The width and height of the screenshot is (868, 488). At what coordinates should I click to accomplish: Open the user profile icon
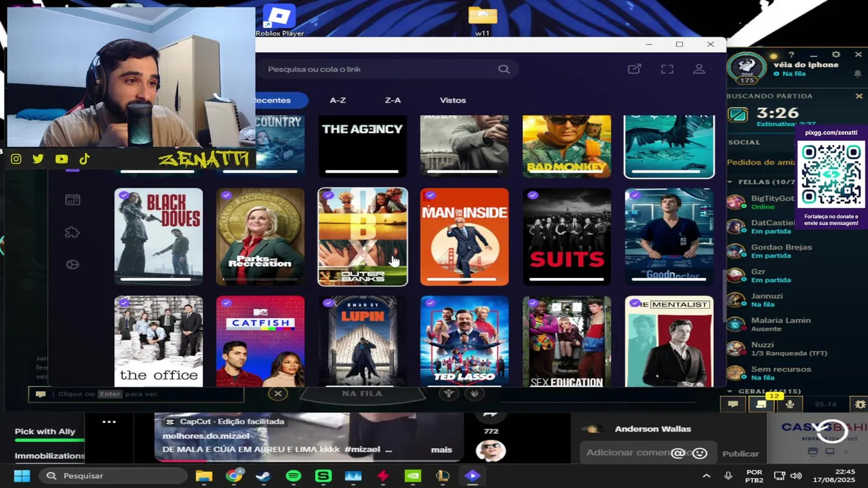(699, 69)
